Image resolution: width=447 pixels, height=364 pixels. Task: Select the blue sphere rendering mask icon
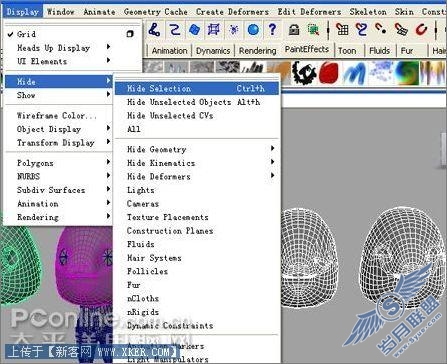253,30
